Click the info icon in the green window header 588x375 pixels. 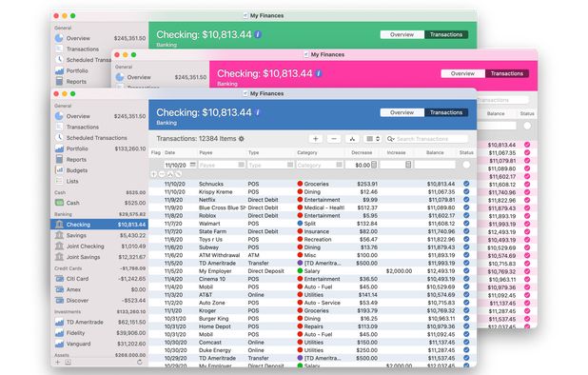[x=258, y=34]
